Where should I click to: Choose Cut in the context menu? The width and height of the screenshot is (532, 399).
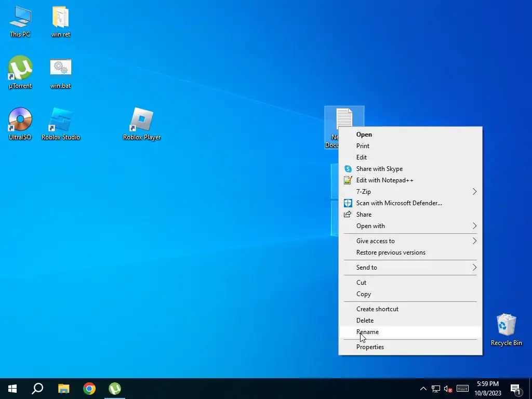coord(410,283)
